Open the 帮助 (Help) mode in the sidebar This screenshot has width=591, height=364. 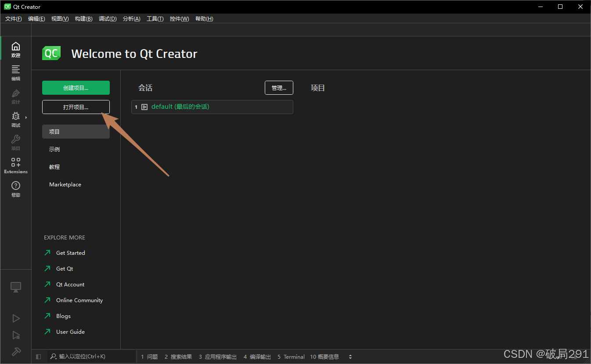point(16,189)
